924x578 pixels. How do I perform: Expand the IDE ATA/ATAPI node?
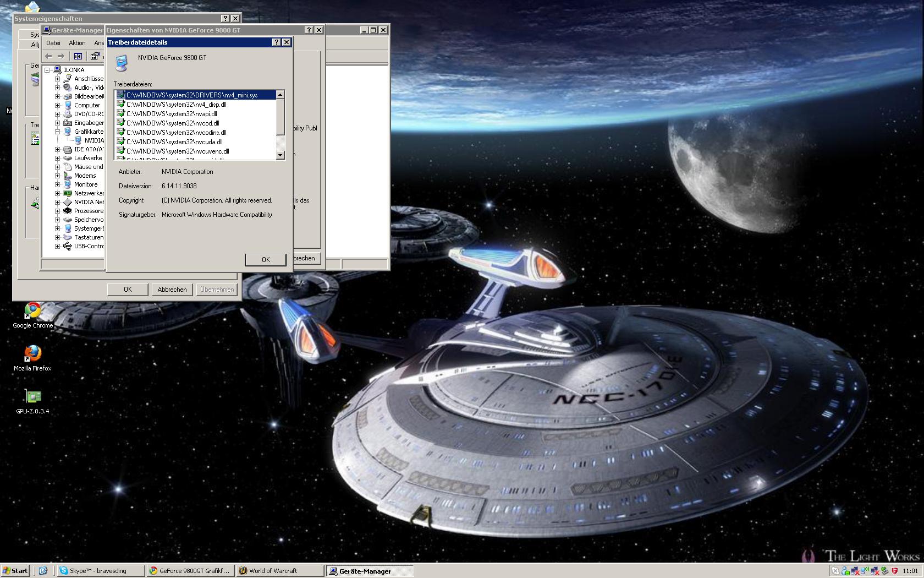(57, 149)
